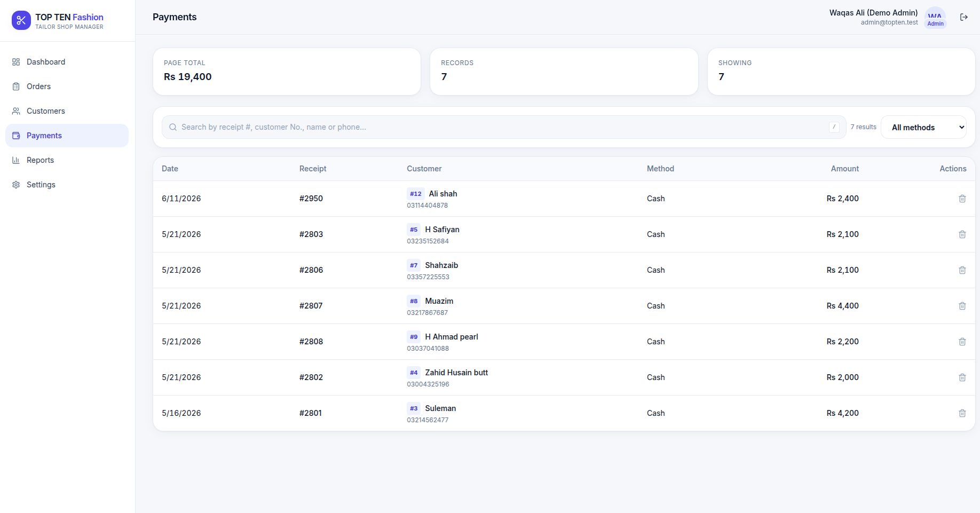This screenshot has height=513, width=980.
Task: Click the logout icon in the header
Action: (964, 17)
